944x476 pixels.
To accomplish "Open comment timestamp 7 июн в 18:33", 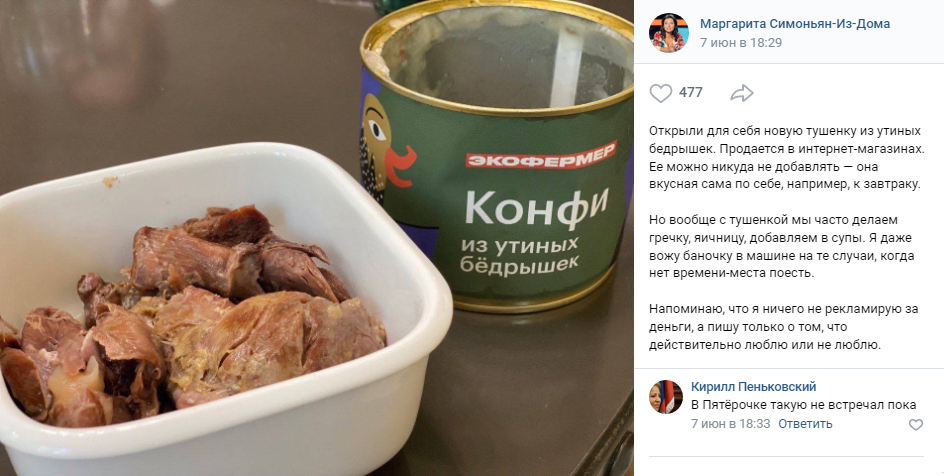I will coord(730,424).
